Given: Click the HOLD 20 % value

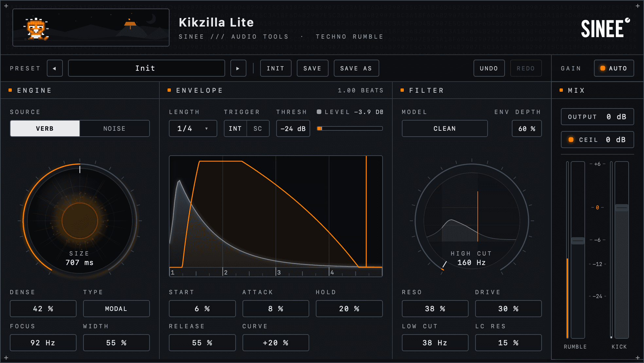Looking at the screenshot, I should pos(349,309).
